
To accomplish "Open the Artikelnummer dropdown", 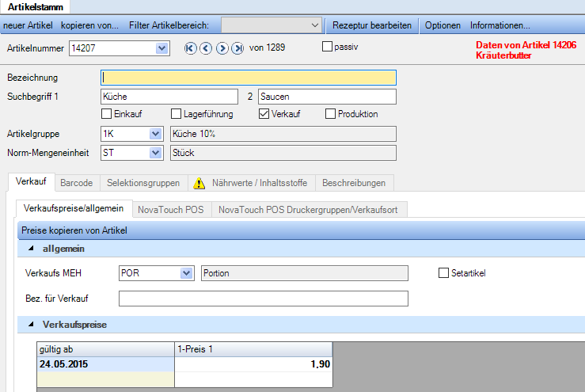I will [162, 48].
